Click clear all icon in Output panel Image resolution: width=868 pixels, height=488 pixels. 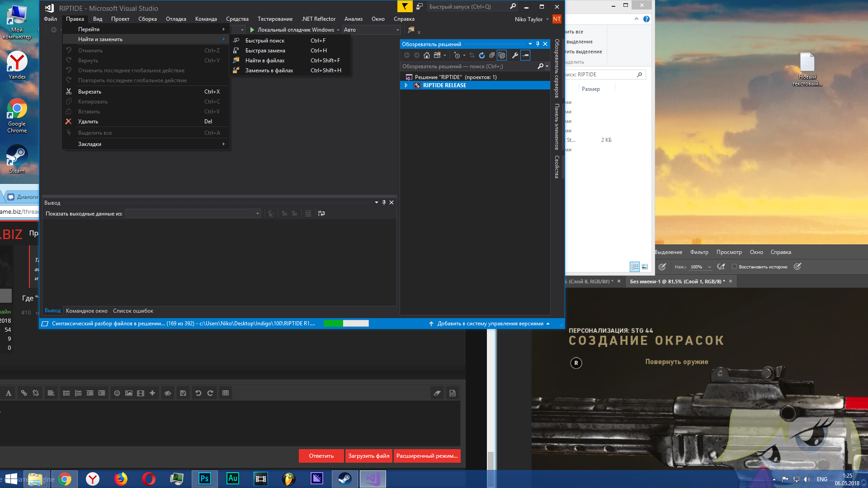click(308, 213)
